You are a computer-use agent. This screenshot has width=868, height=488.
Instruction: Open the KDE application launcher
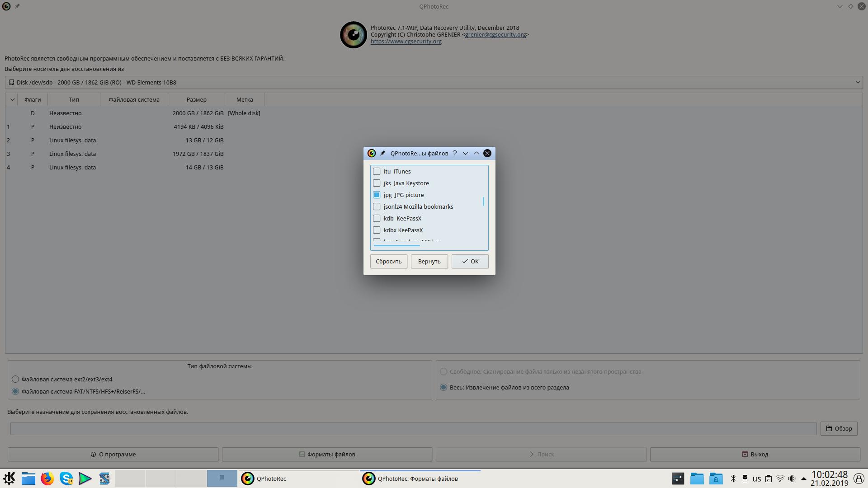click(9, 479)
